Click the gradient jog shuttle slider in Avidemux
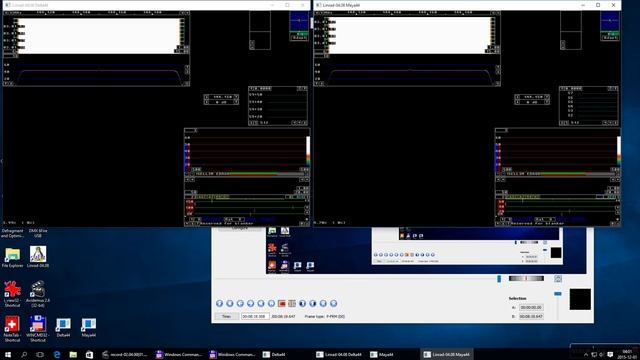The height and width of the screenshot is (360, 640). [526, 278]
